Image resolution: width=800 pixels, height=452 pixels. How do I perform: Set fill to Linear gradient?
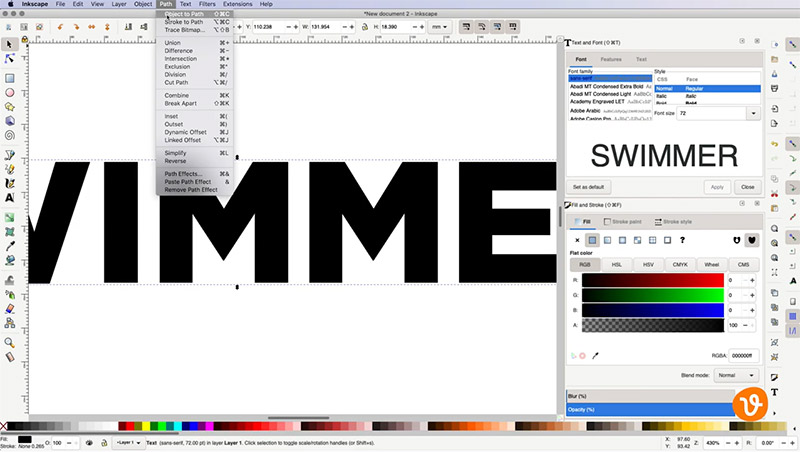point(607,240)
